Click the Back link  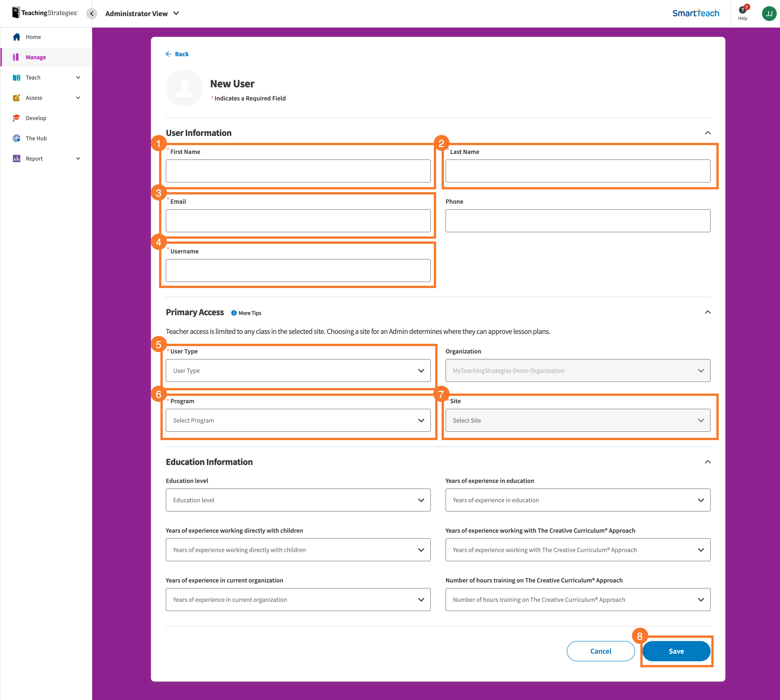(x=177, y=54)
